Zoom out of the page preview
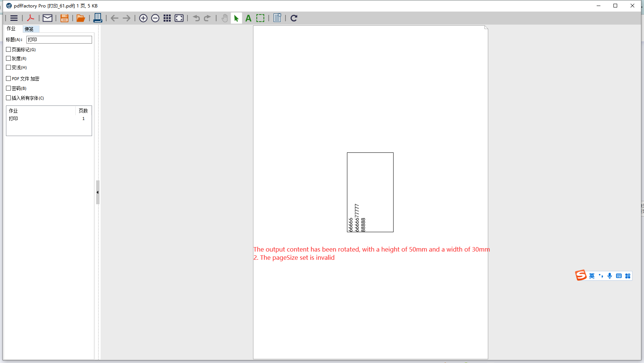Screen dimensions: 644x363 click(155, 18)
